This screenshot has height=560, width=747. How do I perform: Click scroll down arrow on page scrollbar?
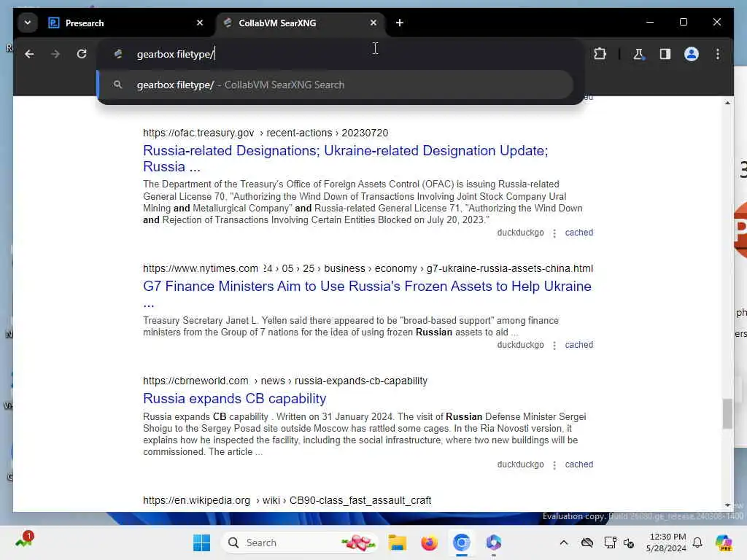coord(727,505)
